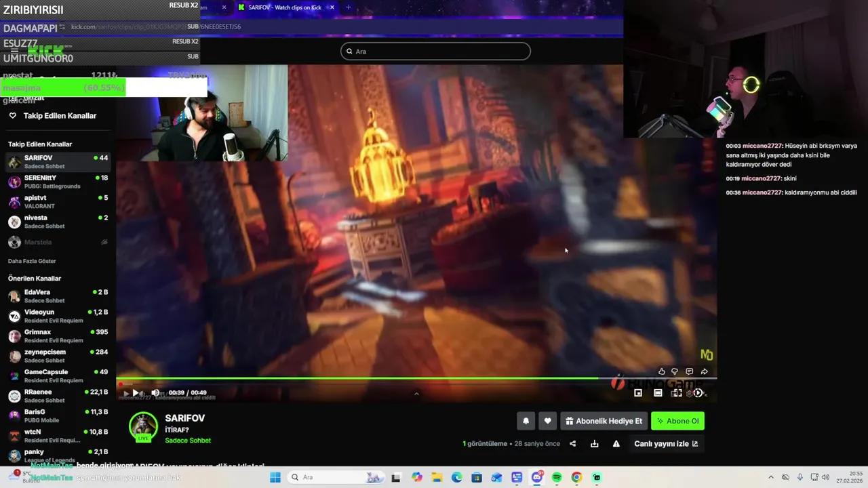Toggle theater mode in the player
Viewport: 868px width, 488px height.
click(x=658, y=393)
